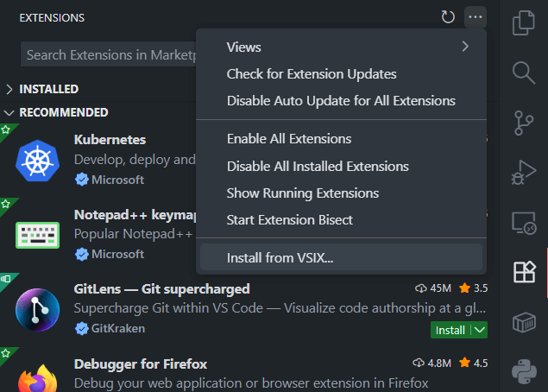The image size is (548, 392).
Task: Click the corner badge on GitLens
Action: [x=5, y=279]
